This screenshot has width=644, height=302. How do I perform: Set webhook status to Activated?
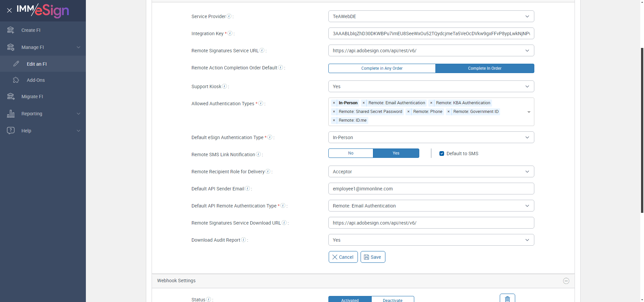coord(350,299)
